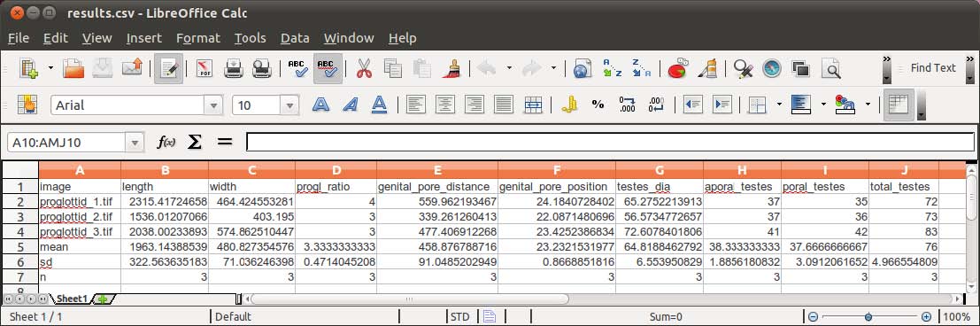Click the Copy icon
This screenshot has width=980, height=326.
393,67
